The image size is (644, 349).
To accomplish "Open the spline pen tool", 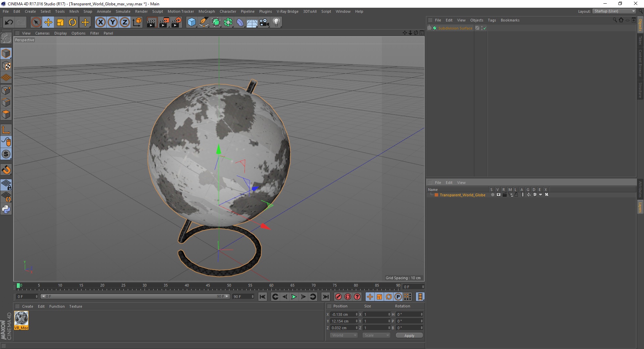I will (x=204, y=22).
